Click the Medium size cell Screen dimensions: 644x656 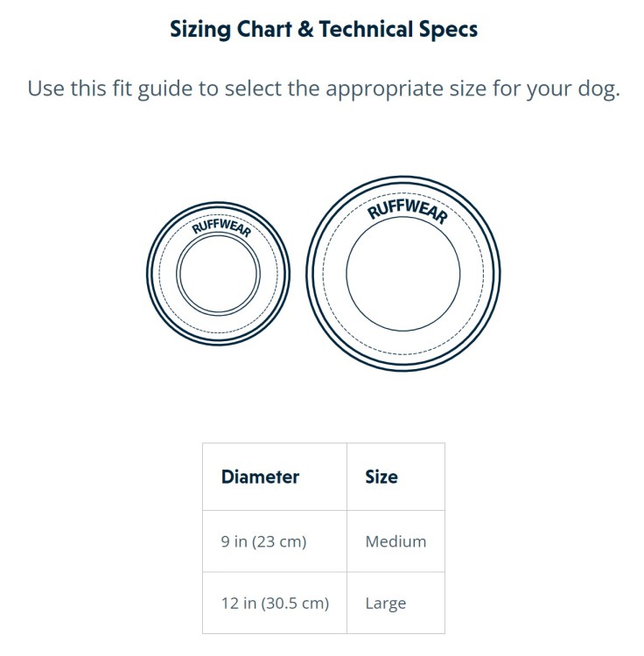pos(395,541)
